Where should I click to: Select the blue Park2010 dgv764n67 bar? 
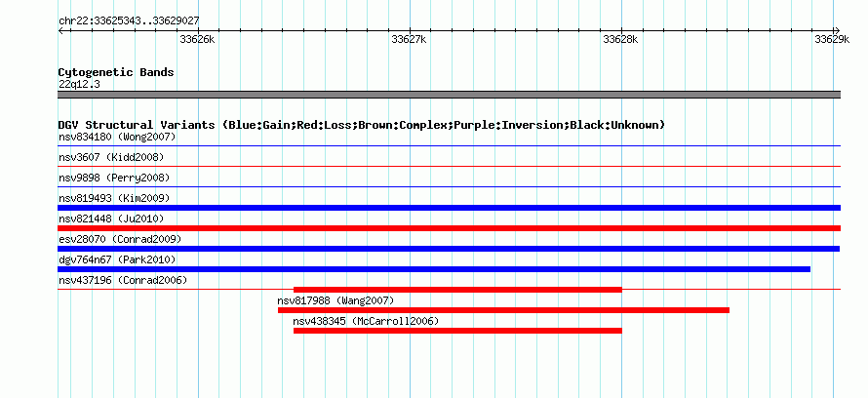point(434,269)
